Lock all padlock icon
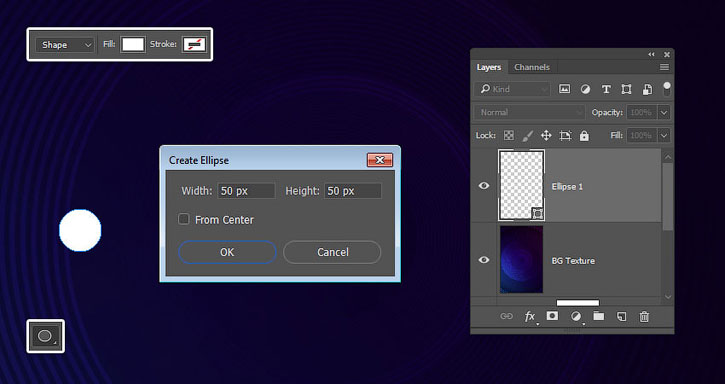725x384 pixels. pos(584,136)
